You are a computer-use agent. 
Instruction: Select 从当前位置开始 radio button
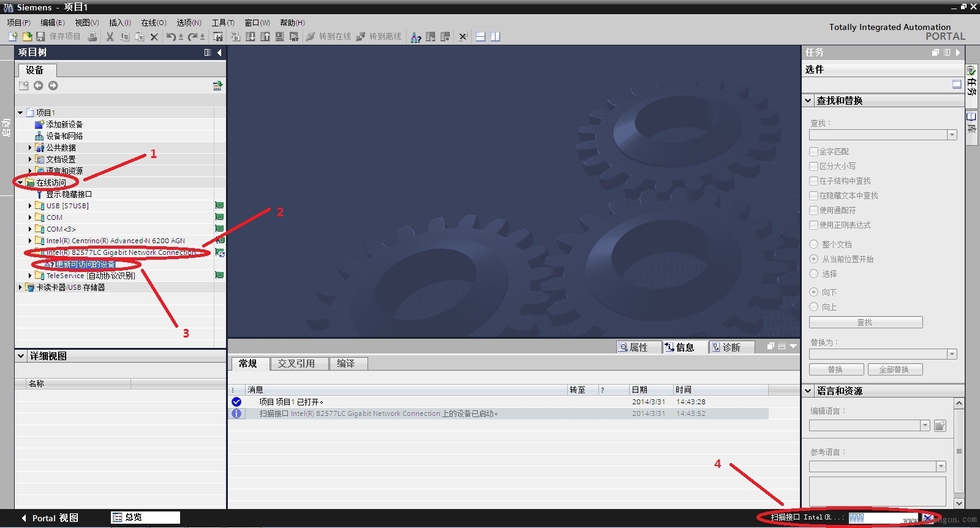click(x=814, y=259)
